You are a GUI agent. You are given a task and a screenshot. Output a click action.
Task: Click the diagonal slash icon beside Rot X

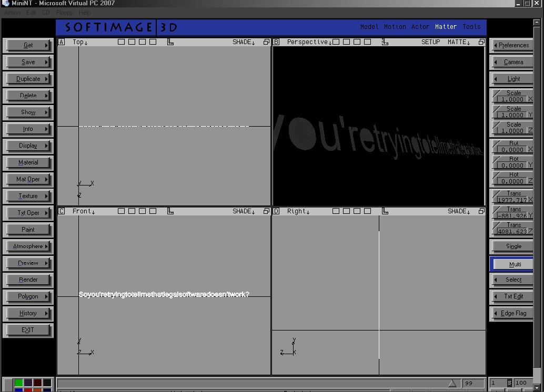(497, 143)
